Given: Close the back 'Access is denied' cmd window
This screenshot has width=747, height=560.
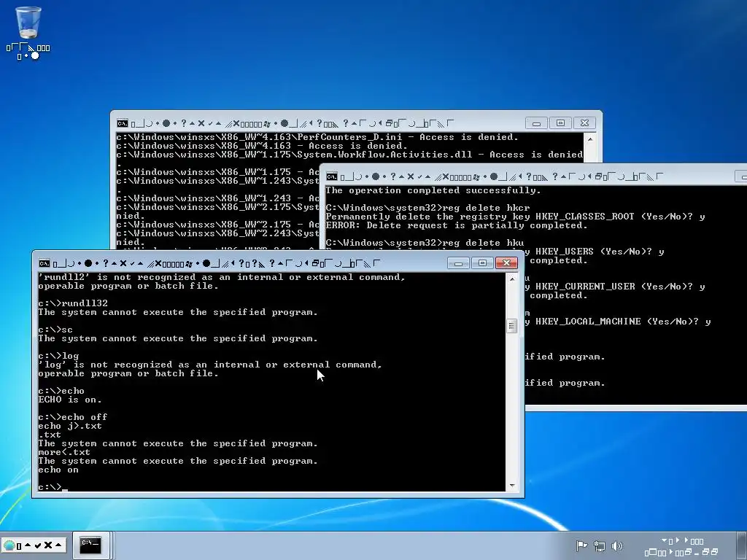Looking at the screenshot, I should [x=584, y=123].
